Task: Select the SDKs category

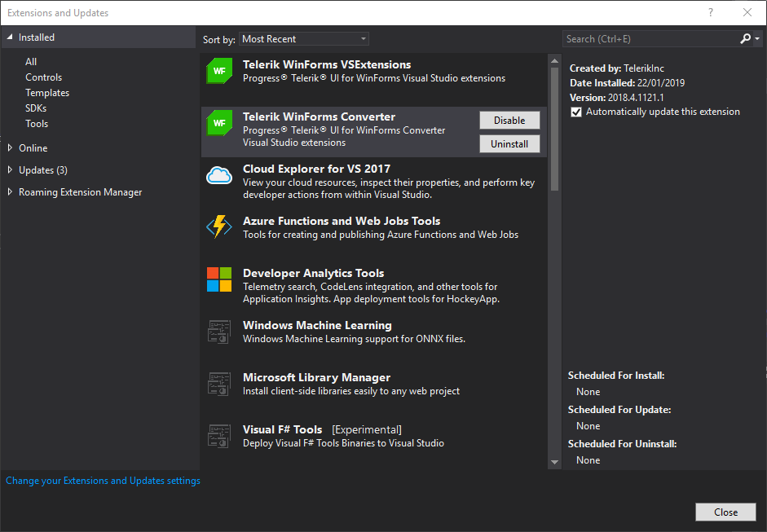Action: pyautogui.click(x=36, y=108)
